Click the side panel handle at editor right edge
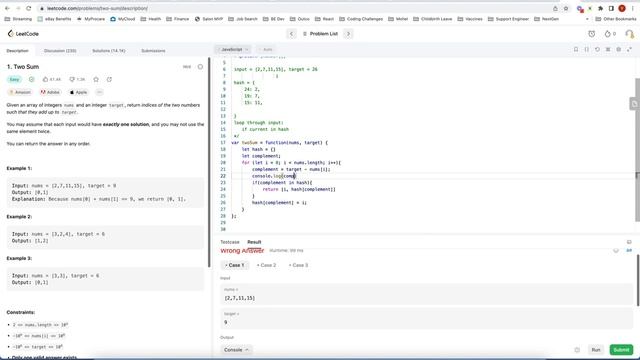 (634, 104)
